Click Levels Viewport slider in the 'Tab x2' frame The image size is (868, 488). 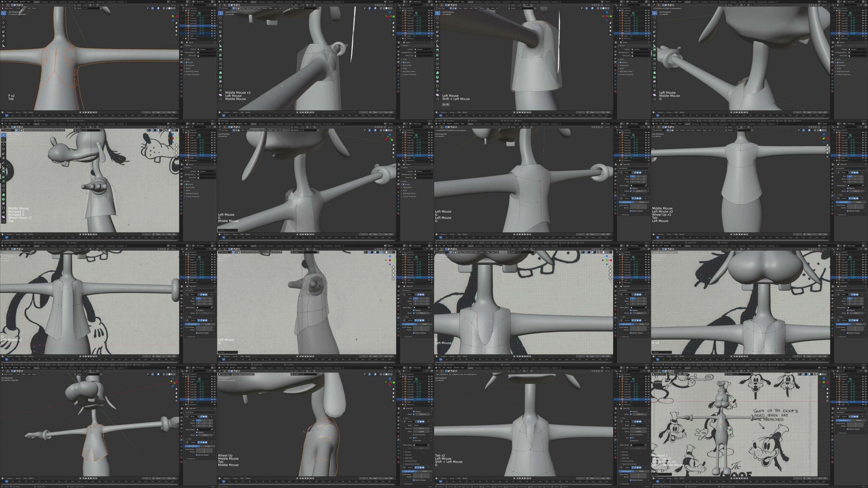pos(638,474)
